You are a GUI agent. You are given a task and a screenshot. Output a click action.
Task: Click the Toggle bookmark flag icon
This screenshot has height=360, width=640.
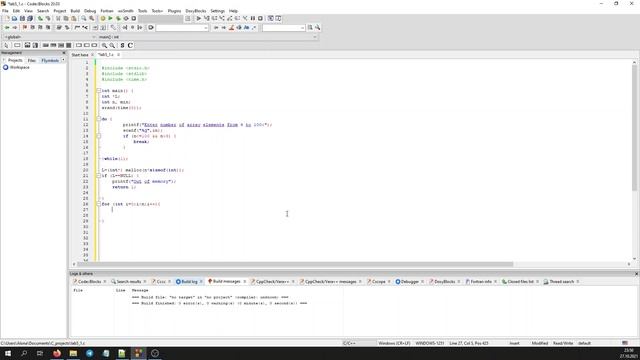25,27
